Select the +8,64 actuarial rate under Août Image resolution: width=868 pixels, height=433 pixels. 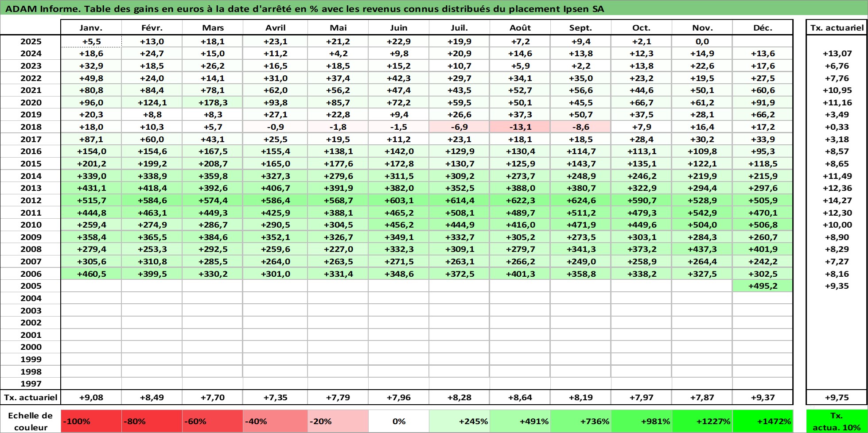[x=520, y=397]
